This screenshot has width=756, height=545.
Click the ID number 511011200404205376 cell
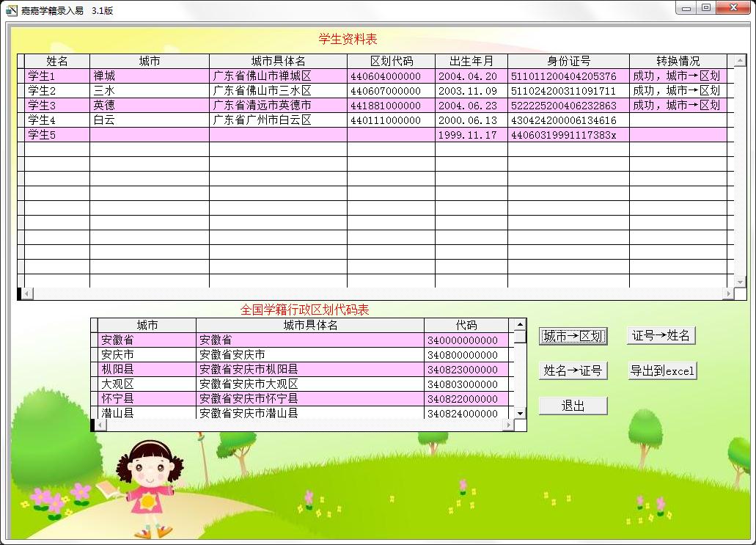(x=568, y=76)
